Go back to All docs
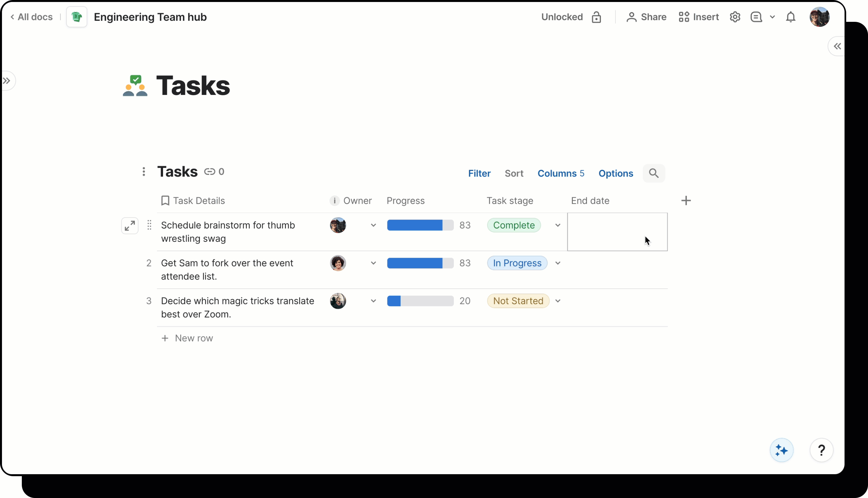The image size is (868, 498). (x=31, y=17)
